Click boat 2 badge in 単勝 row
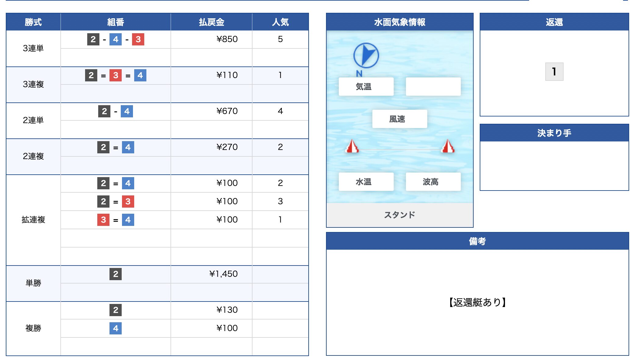 coord(116,274)
